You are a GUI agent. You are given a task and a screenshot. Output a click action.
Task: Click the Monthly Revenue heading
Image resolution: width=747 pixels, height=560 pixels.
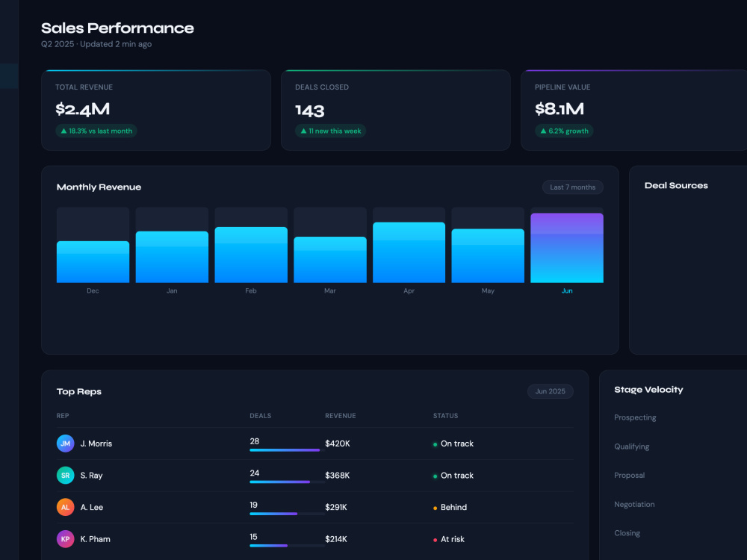point(99,187)
